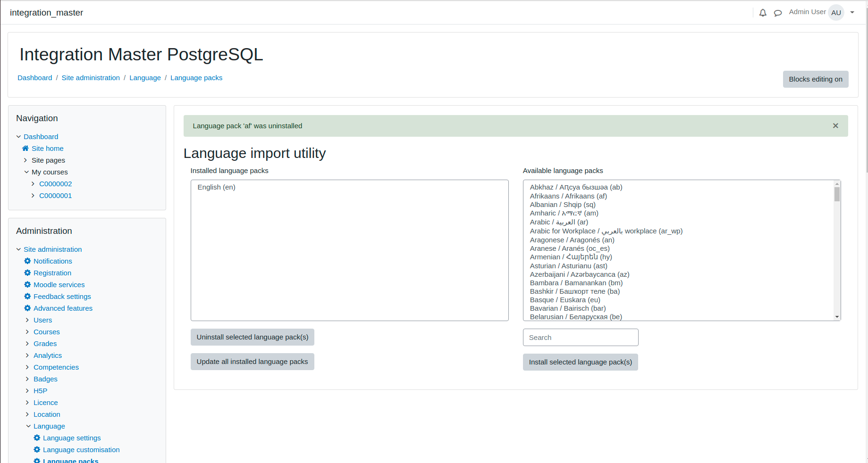
Task: Turn Blocks editing on
Action: (816, 79)
